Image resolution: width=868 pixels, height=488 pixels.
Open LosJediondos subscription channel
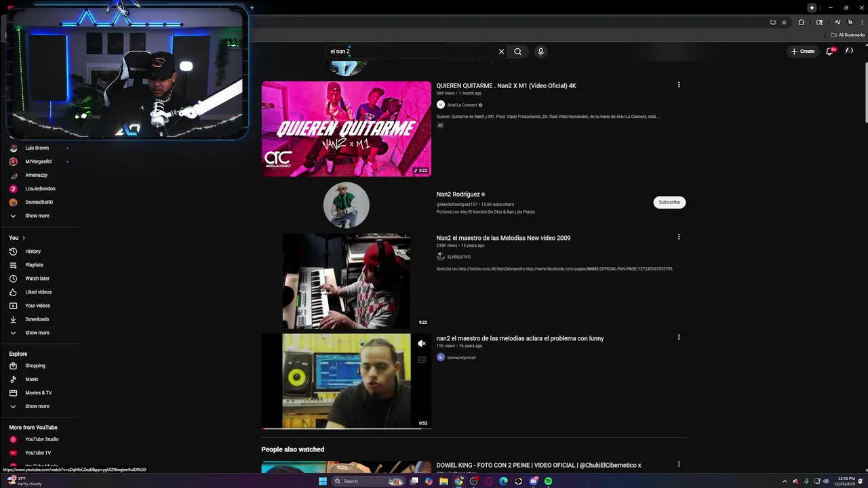point(39,188)
